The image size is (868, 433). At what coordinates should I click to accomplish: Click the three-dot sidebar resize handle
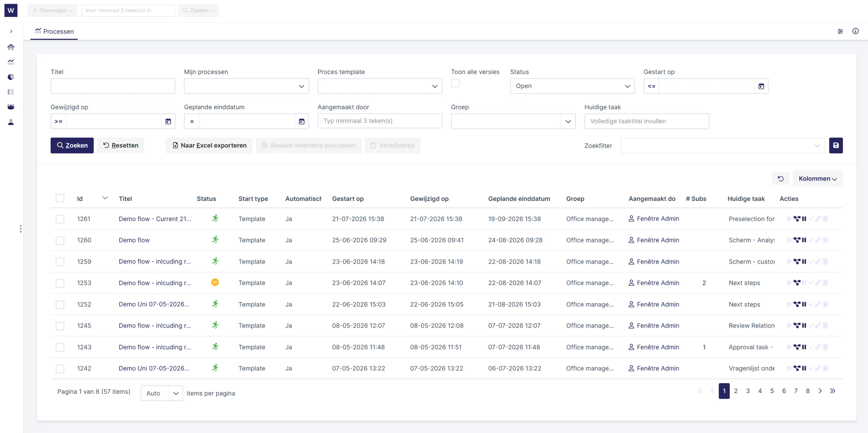(x=21, y=229)
